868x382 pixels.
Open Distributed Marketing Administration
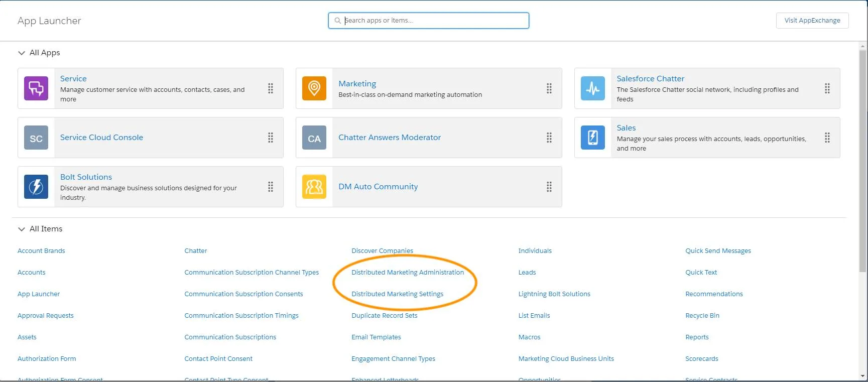[x=407, y=273]
